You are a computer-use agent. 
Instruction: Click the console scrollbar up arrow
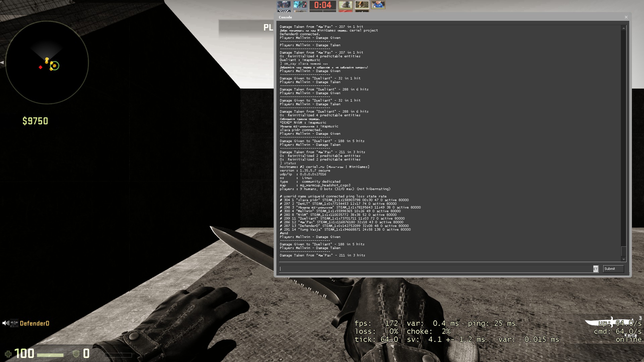click(x=624, y=28)
